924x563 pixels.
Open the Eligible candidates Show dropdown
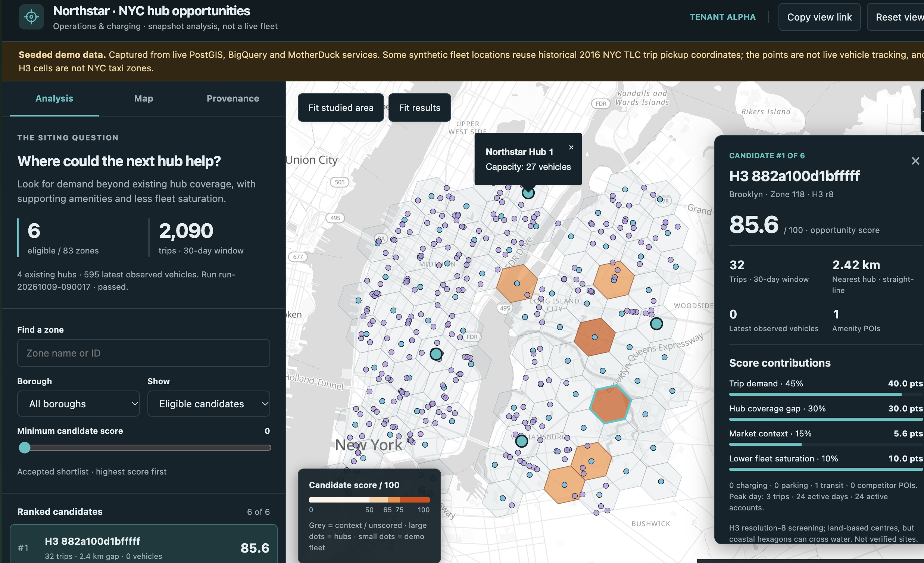(209, 404)
